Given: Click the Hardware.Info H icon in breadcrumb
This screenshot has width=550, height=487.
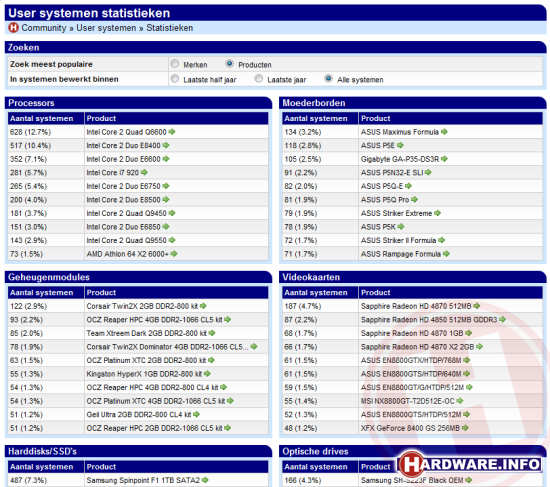Looking at the screenshot, I should tap(13, 27).
